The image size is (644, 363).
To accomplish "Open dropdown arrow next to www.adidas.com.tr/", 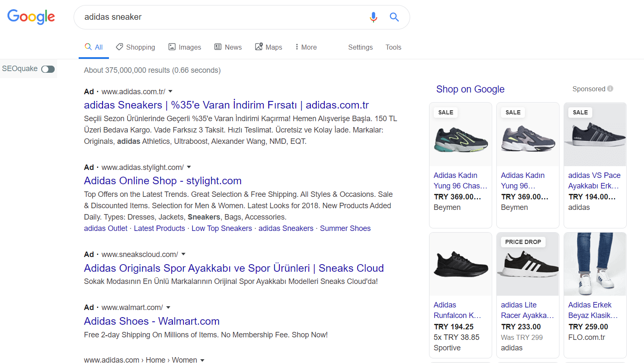I will point(170,92).
